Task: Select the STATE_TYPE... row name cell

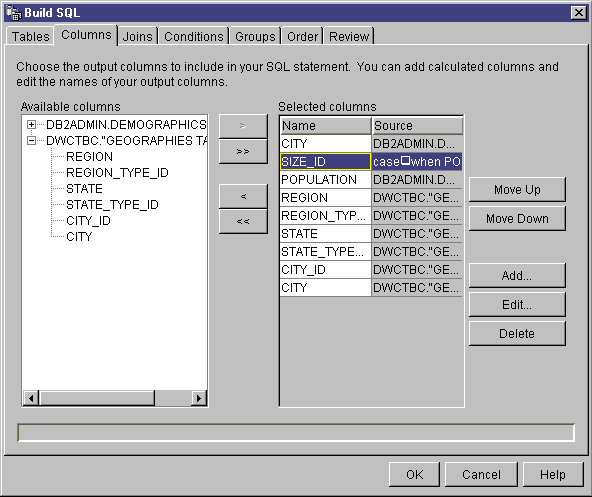Action: [x=326, y=252]
